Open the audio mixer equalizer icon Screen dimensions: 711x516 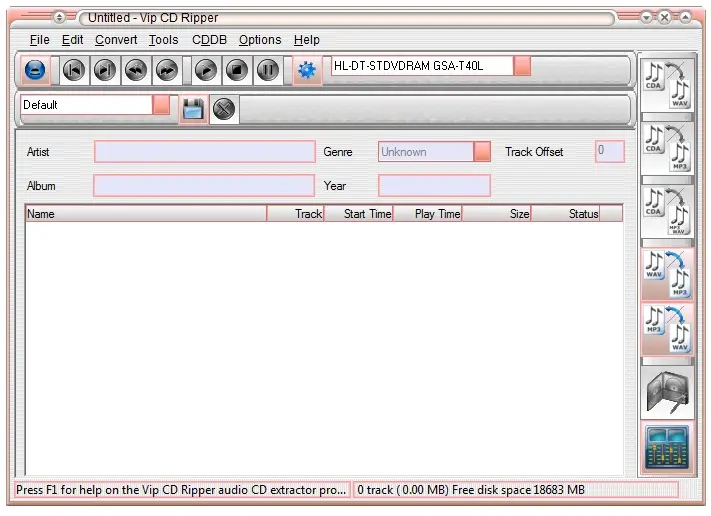pos(667,447)
